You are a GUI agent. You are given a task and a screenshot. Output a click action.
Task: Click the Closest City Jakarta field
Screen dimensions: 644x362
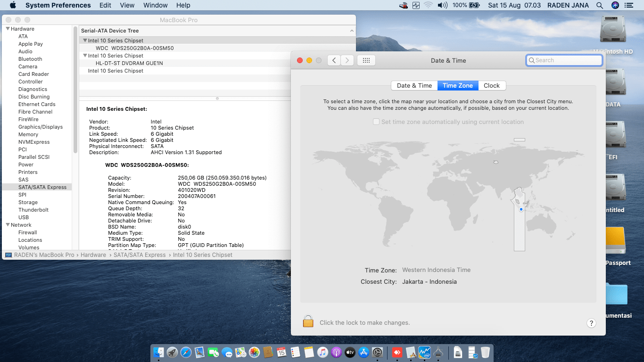pos(429,282)
